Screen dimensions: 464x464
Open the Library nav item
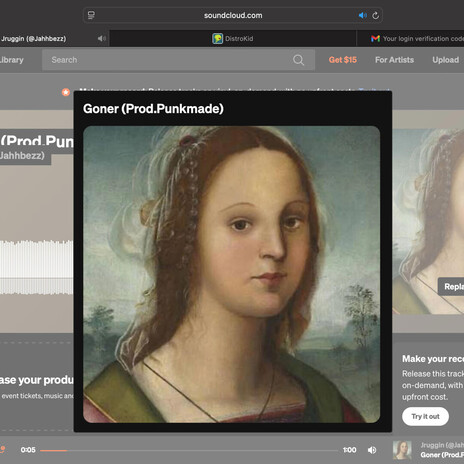tap(12, 60)
